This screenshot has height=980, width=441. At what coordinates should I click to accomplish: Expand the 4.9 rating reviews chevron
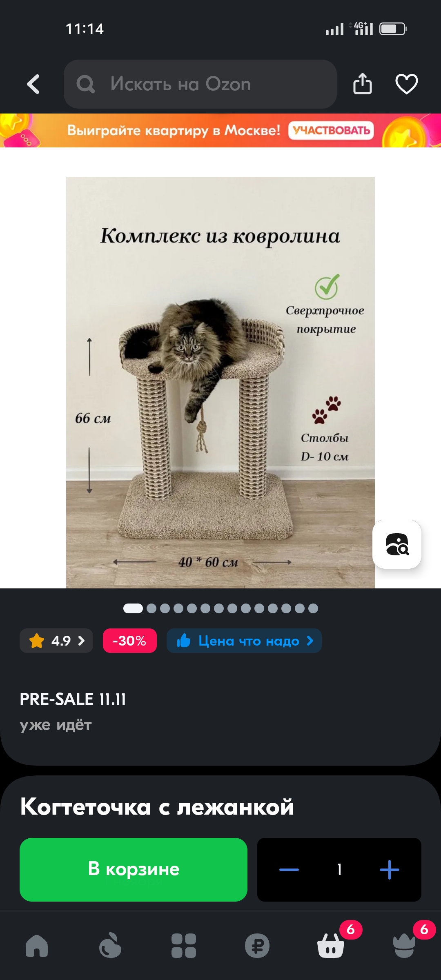click(81, 641)
